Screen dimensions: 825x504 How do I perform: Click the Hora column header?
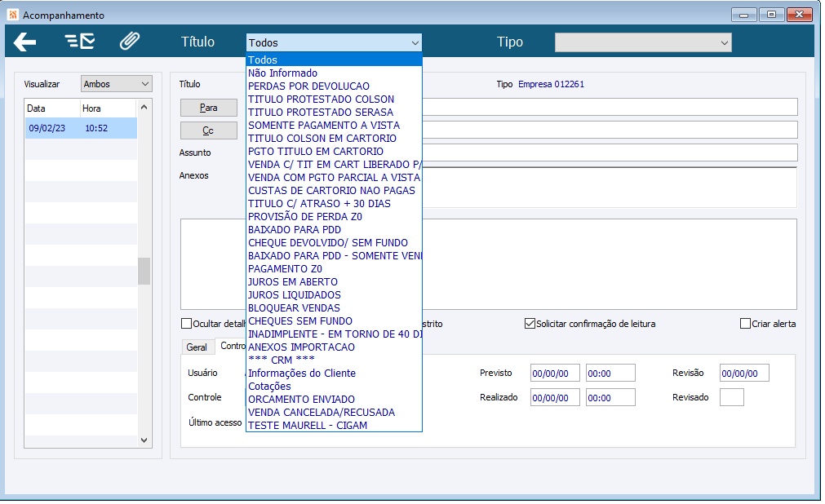point(109,108)
